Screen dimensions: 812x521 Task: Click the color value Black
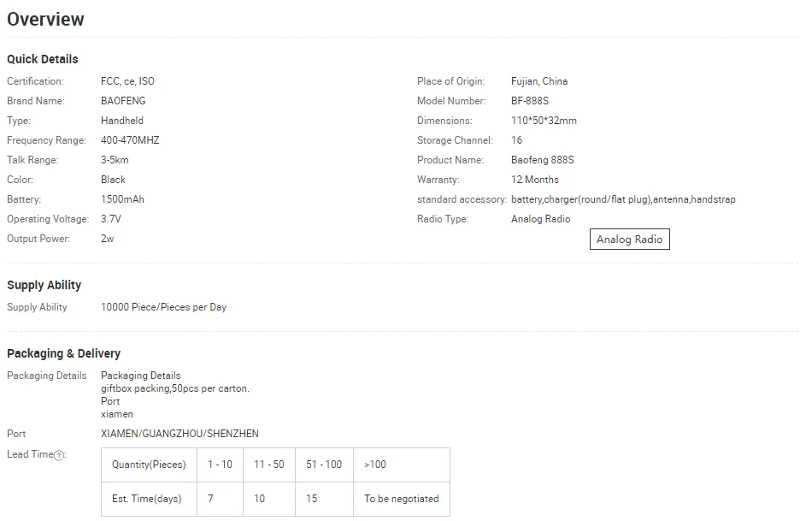pos(113,180)
